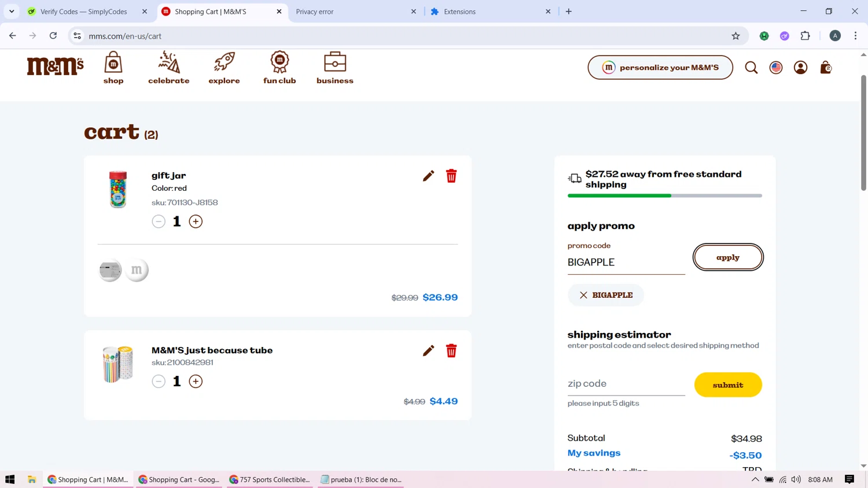Edit the gift jar item
Image resolution: width=868 pixels, height=488 pixels.
(428, 176)
